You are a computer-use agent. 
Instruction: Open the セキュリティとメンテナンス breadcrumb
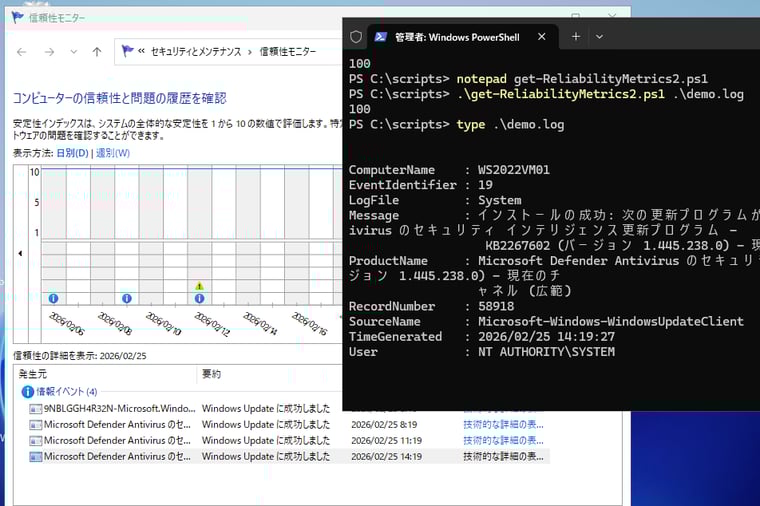click(x=196, y=51)
